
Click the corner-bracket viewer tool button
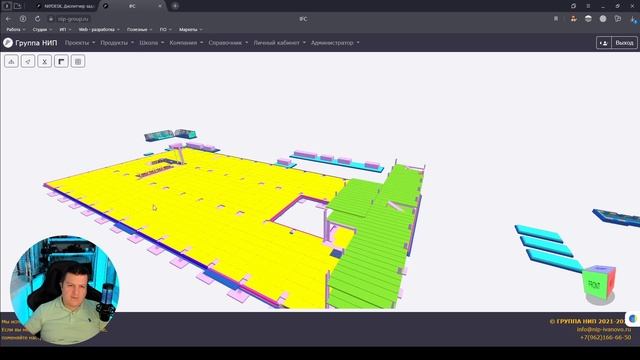61,62
